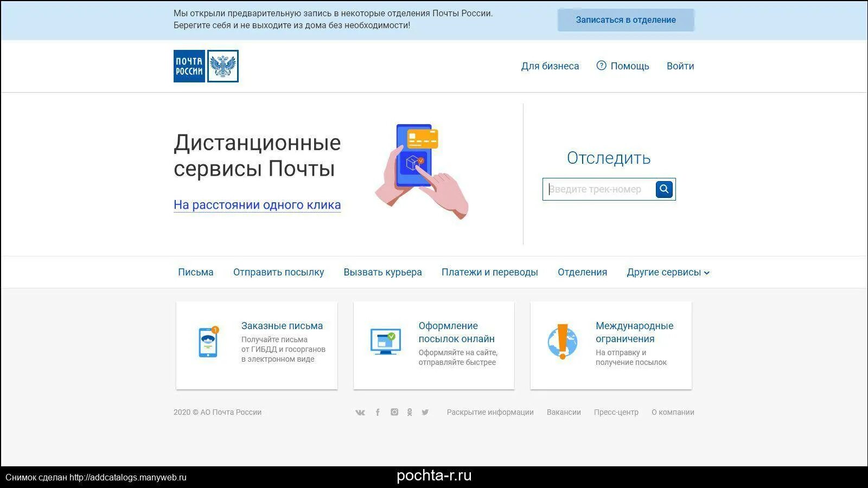Open the Оформление посылок онлайн card title

tap(457, 332)
